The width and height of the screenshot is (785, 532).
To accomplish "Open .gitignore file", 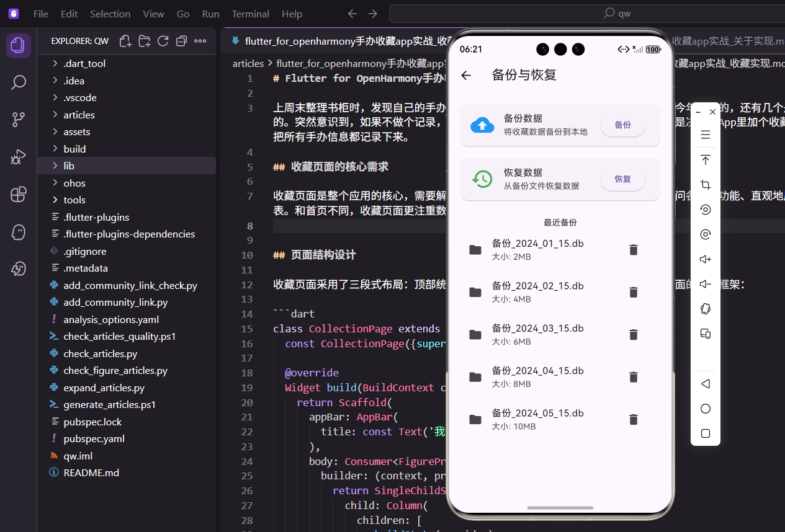I will tap(127, 251).
